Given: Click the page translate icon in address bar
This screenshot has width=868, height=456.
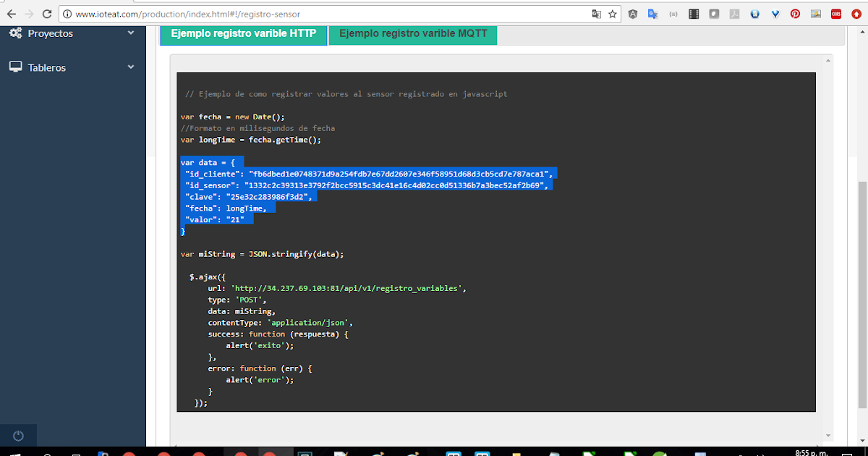Looking at the screenshot, I should (x=595, y=13).
